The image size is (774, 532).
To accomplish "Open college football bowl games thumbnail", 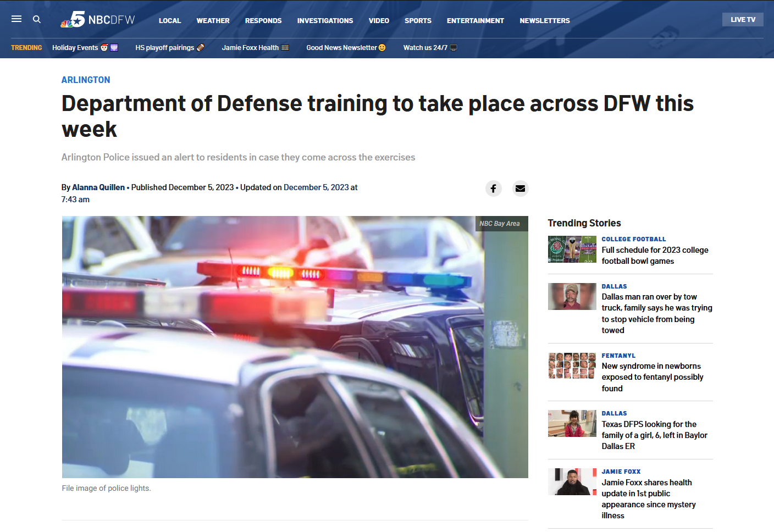I will coord(572,249).
